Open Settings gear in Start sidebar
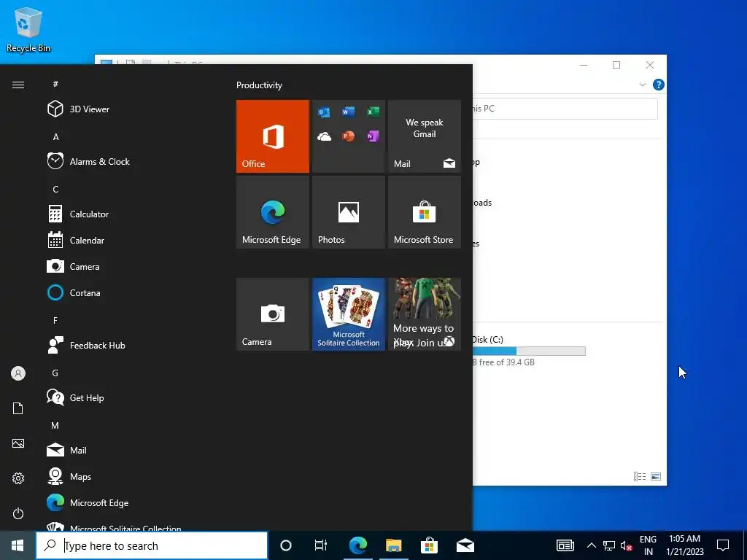This screenshot has height=560, width=747. click(18, 478)
